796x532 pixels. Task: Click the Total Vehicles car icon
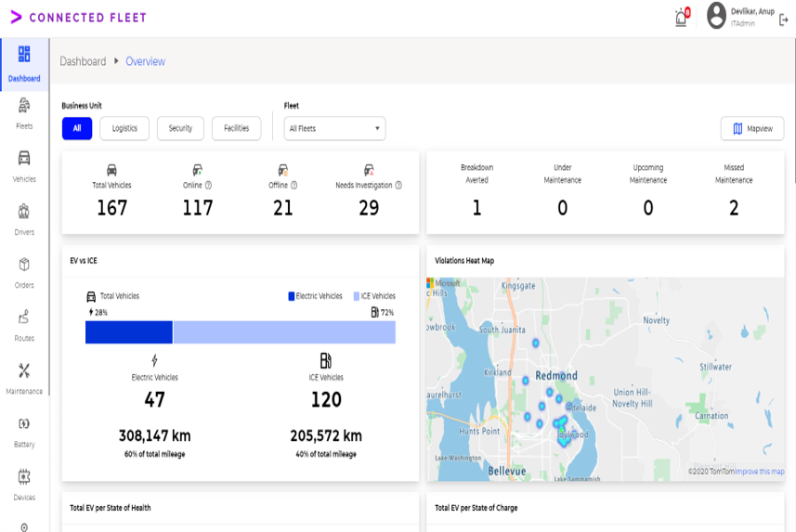click(111, 170)
